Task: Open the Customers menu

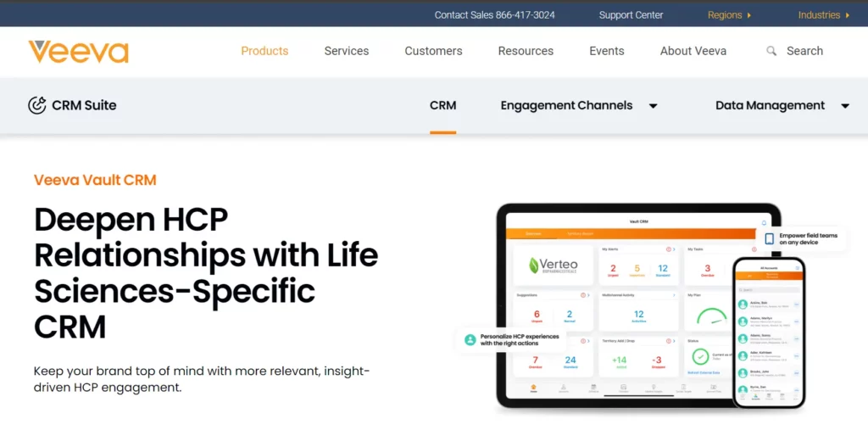Action: click(x=433, y=51)
